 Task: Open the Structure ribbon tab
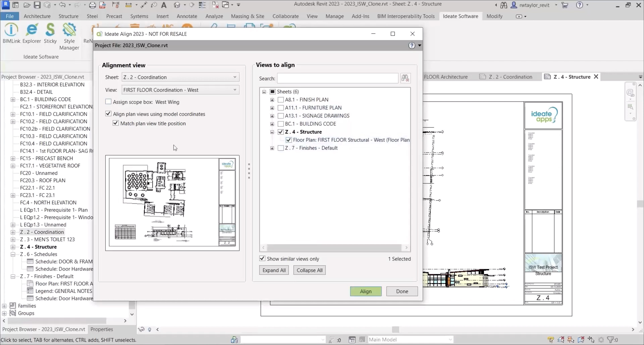[x=68, y=16]
